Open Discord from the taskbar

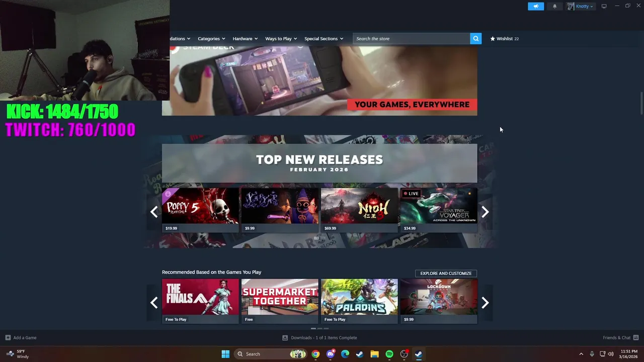(330, 354)
